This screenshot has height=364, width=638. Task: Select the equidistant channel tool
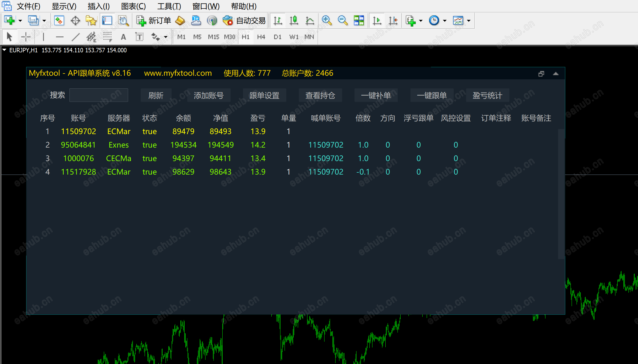91,37
